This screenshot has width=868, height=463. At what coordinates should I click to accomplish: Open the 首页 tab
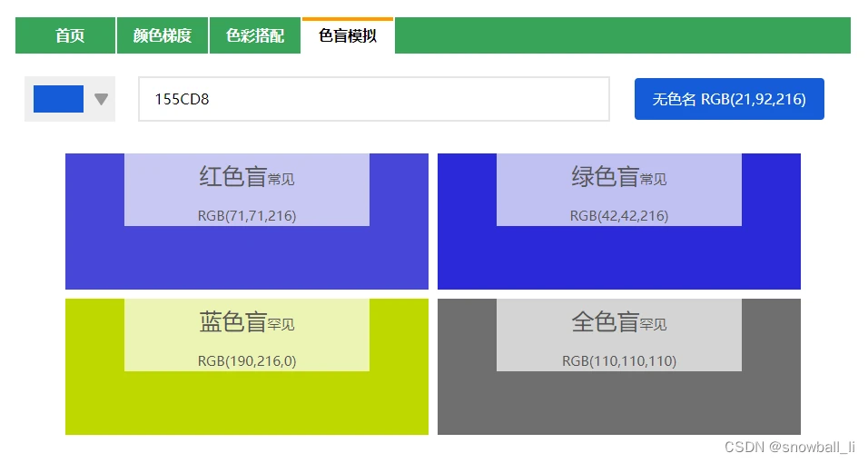pyautogui.click(x=65, y=35)
